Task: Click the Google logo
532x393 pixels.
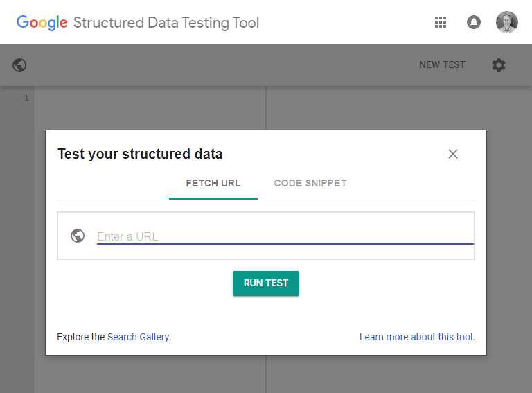Action: 42,23
